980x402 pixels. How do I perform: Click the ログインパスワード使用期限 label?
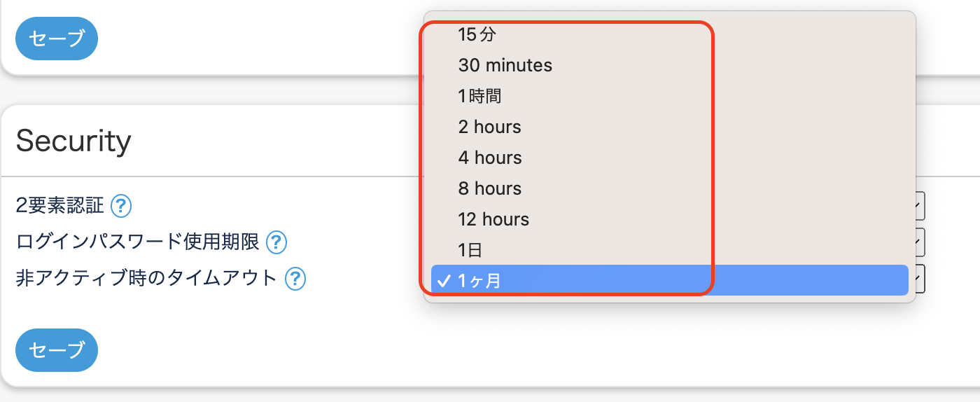[137, 242]
